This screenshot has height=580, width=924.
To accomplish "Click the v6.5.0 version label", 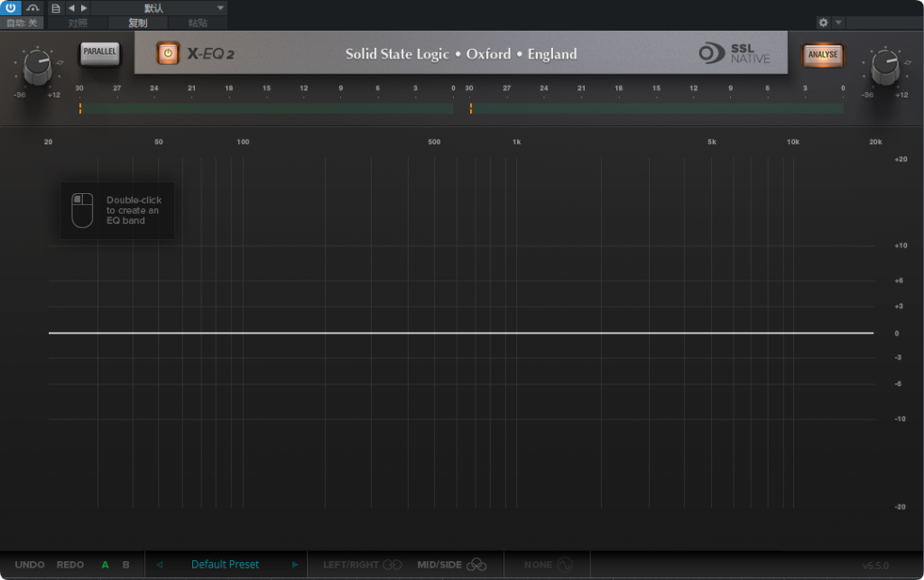I will click(875, 566).
